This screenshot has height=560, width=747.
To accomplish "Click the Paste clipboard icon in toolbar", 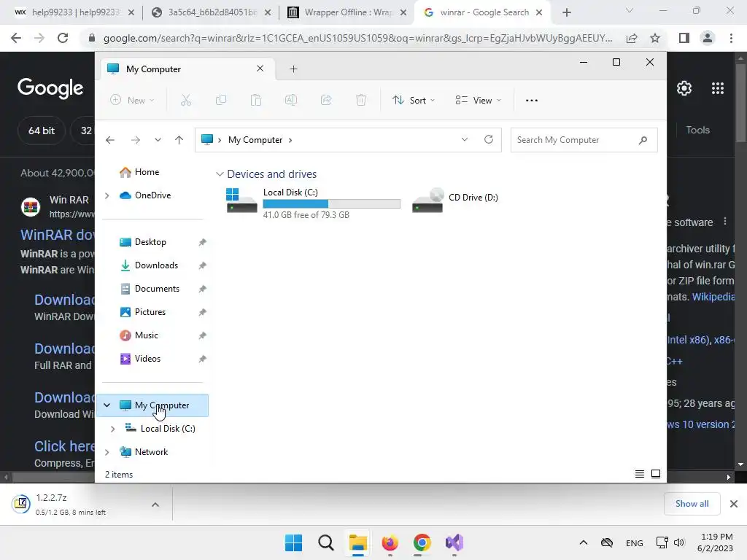I will pos(256,100).
